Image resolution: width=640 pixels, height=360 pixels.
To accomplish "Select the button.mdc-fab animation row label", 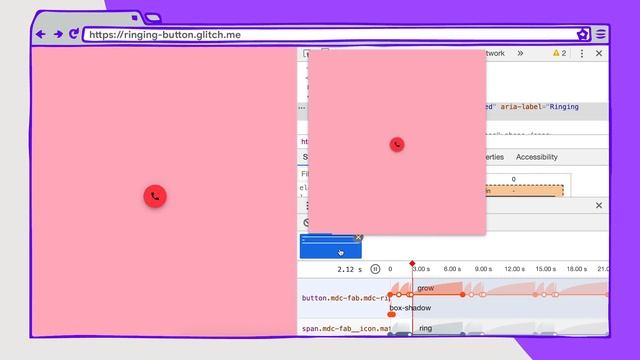I will click(345, 298).
